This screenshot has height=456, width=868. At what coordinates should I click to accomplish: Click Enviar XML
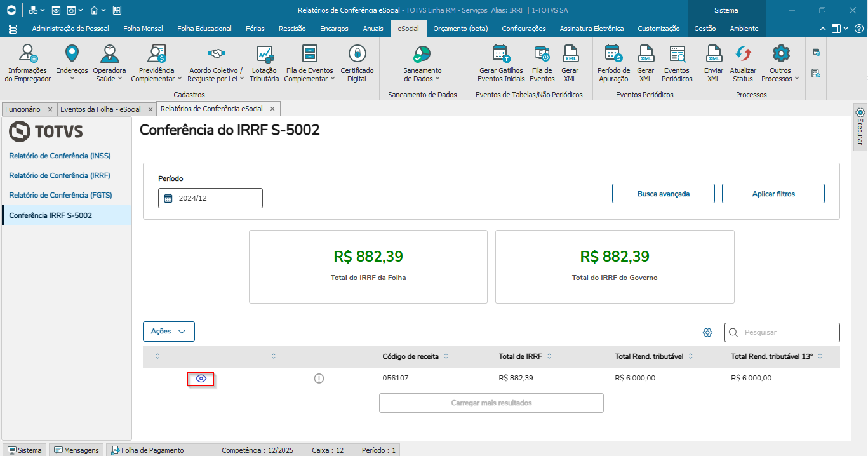tap(714, 64)
